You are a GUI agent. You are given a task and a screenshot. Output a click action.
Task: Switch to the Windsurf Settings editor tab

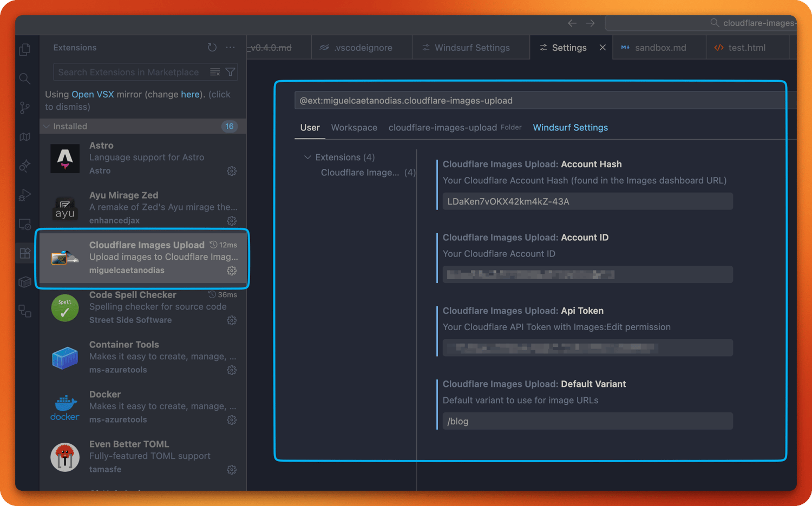tap(471, 48)
